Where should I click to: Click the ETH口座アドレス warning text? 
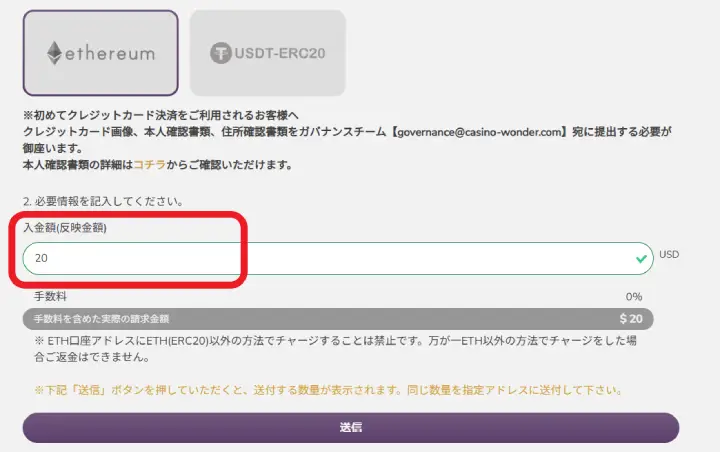(x=335, y=349)
